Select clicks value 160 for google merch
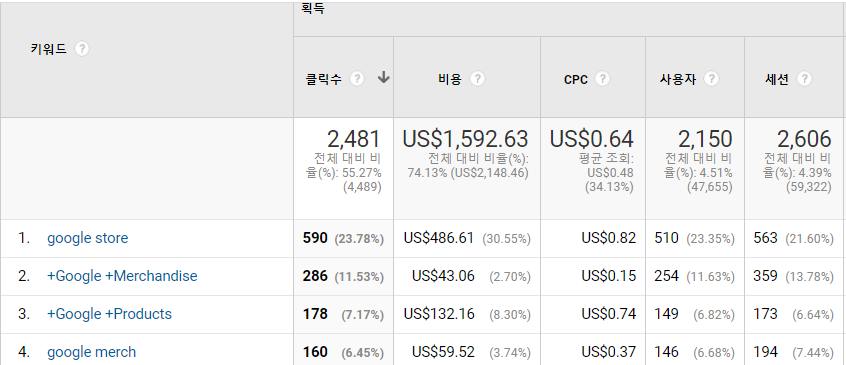Image resolution: width=846 pixels, height=365 pixels. (315, 352)
